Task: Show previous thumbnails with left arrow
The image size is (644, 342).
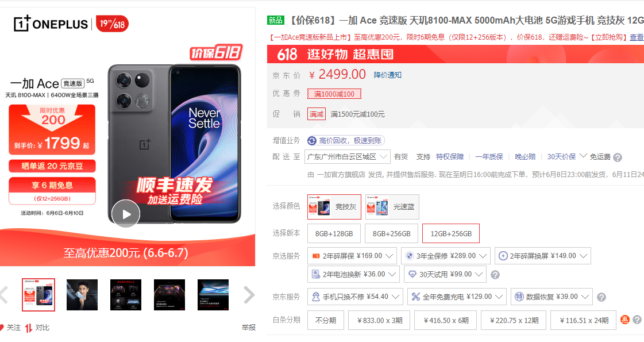Action: [3, 295]
